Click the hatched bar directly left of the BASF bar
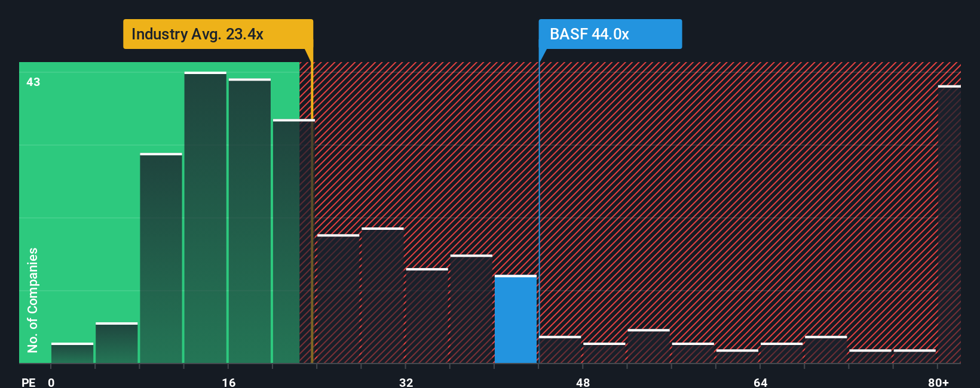This screenshot has height=388, width=980. (x=471, y=309)
